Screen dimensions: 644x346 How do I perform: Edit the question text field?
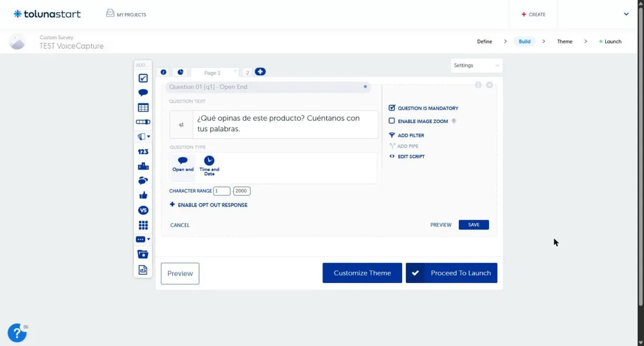[x=286, y=124]
